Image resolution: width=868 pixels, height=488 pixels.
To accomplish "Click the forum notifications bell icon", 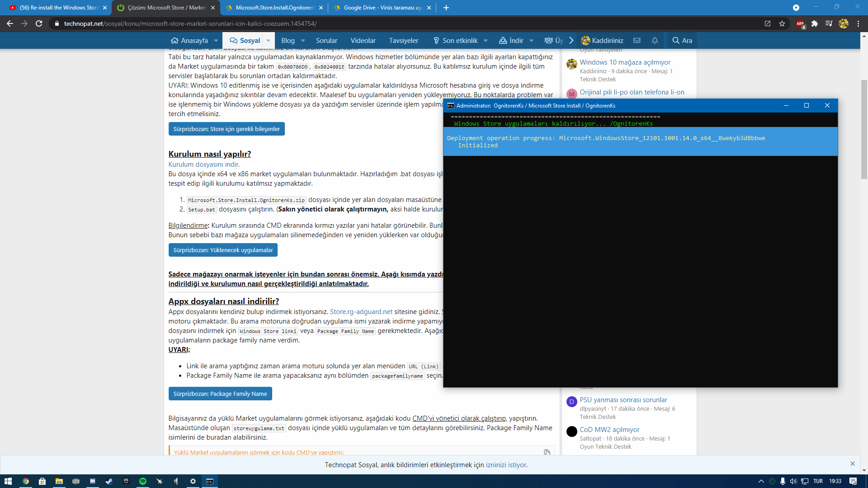I will coord(655,41).
